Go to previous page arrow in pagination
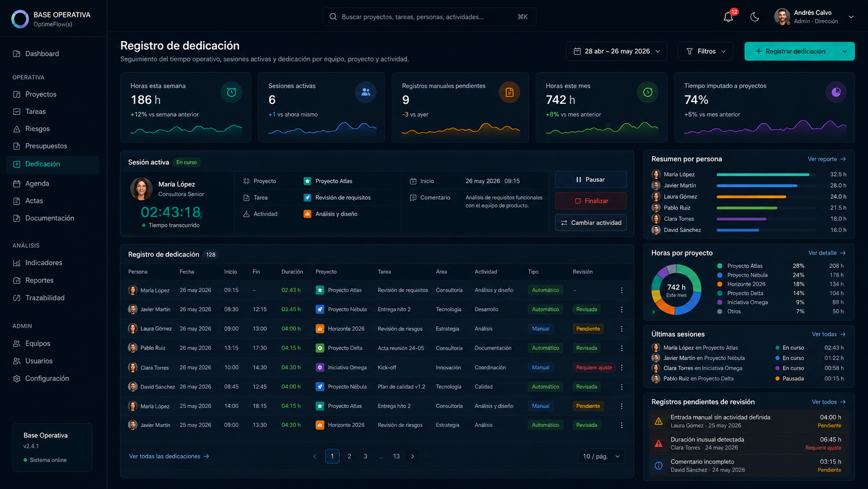The height and width of the screenshot is (489, 868). pyautogui.click(x=315, y=456)
